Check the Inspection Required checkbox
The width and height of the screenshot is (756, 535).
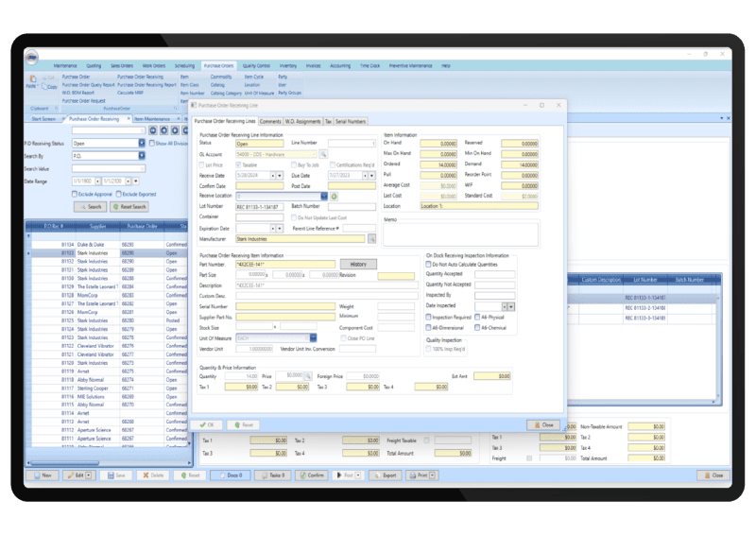[x=430, y=317]
